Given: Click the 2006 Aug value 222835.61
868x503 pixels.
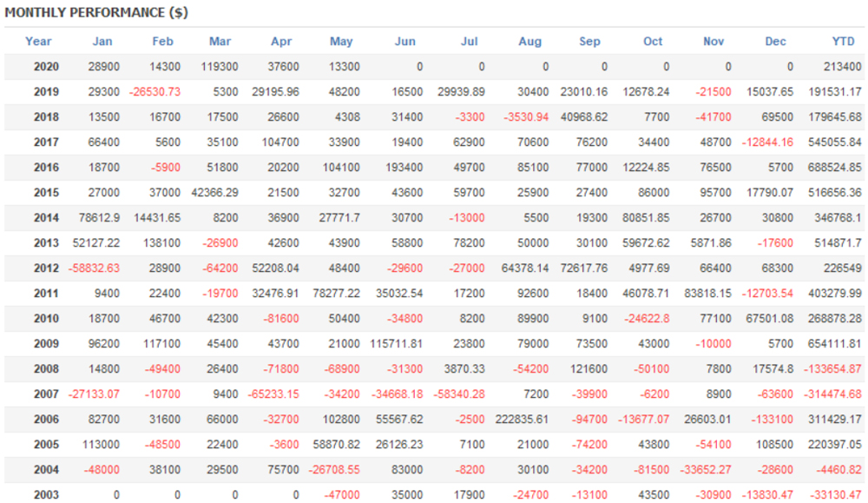Looking at the screenshot, I should point(519,419).
